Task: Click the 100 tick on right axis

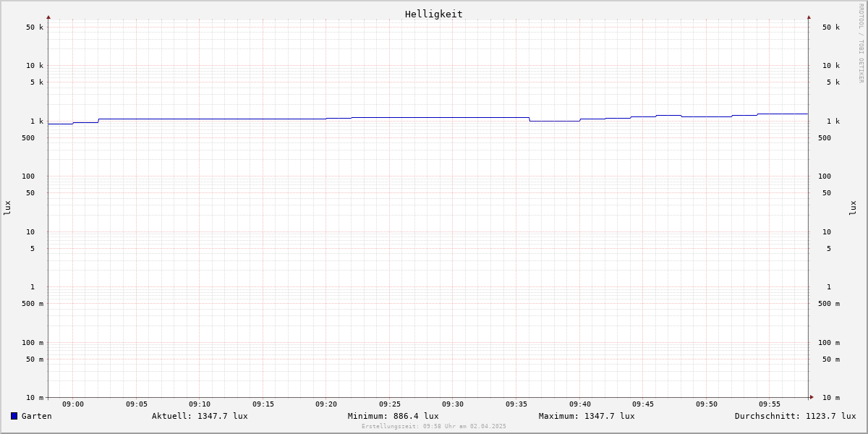Action: [x=825, y=176]
